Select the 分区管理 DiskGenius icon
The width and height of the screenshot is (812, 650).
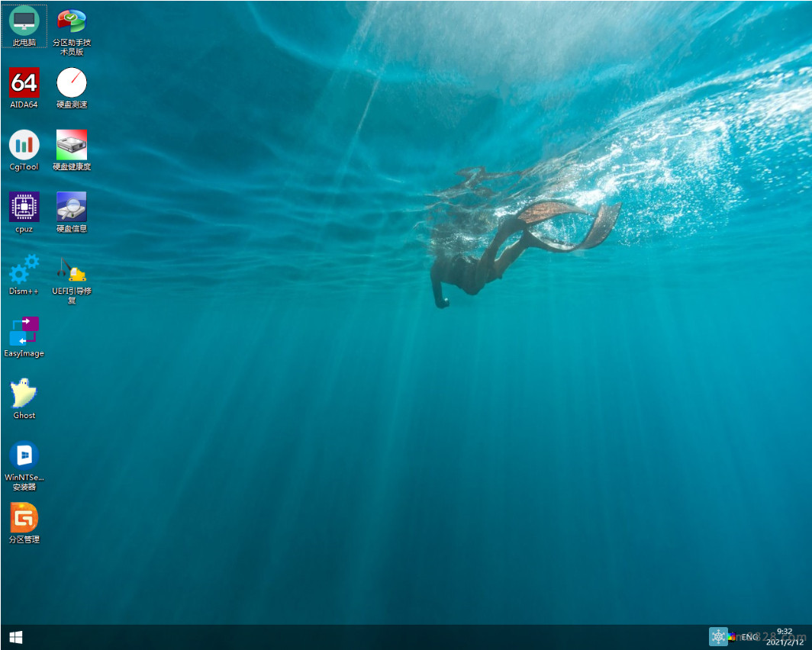point(24,518)
